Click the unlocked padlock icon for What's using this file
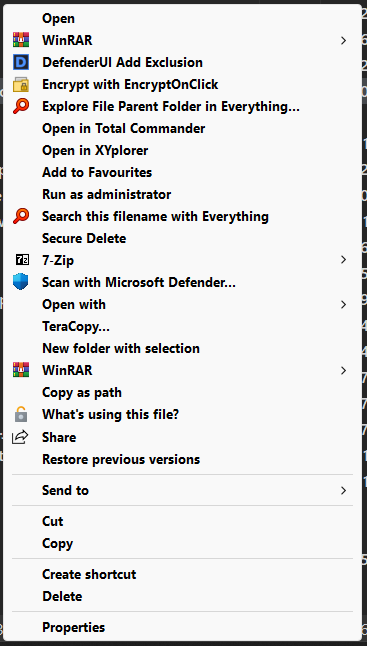Image resolution: width=367 pixels, height=646 pixels. click(21, 414)
